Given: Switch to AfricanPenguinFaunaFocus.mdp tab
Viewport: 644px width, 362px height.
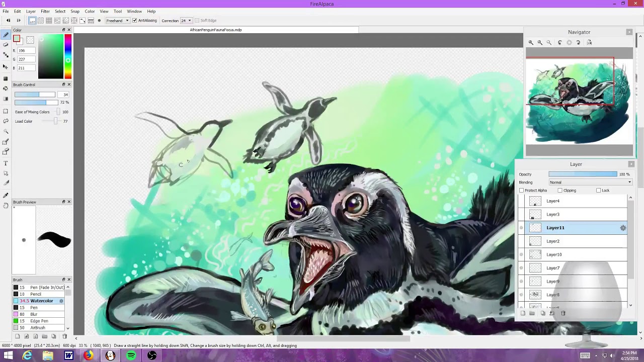Looking at the screenshot, I should (x=216, y=30).
